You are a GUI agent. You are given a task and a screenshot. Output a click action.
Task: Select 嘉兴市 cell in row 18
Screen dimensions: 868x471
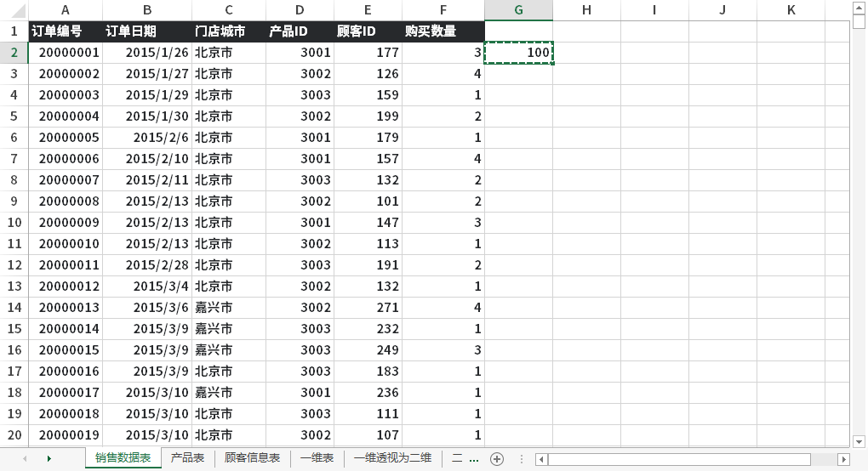point(229,393)
